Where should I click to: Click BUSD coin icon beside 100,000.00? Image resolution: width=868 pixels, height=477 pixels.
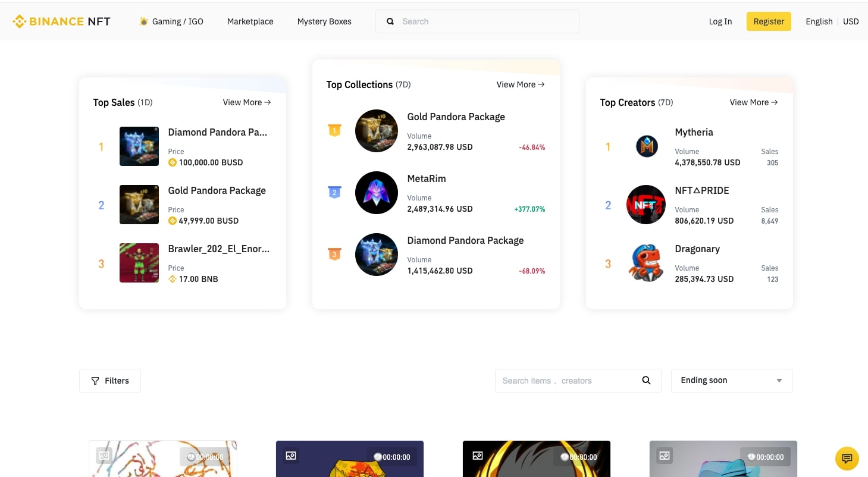[173, 162]
